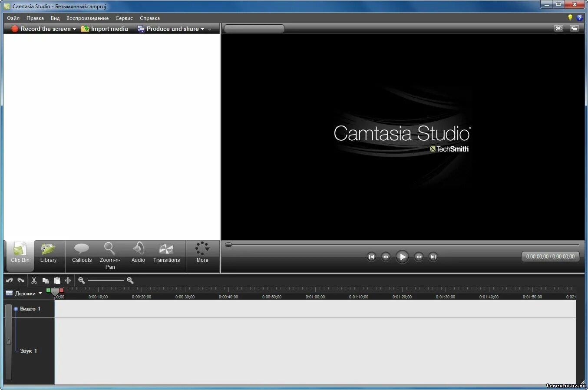Adjust the timeline zoom slider
The height and width of the screenshot is (390, 588).
coord(106,281)
